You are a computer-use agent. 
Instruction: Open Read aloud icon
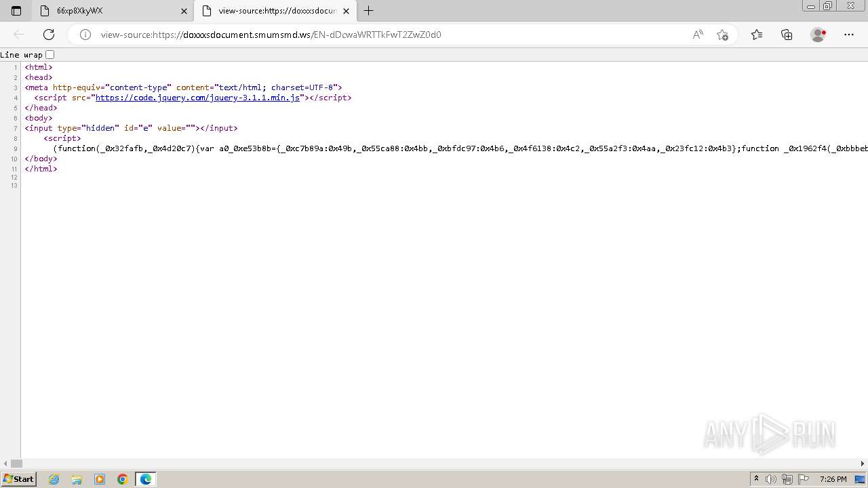click(x=698, y=35)
